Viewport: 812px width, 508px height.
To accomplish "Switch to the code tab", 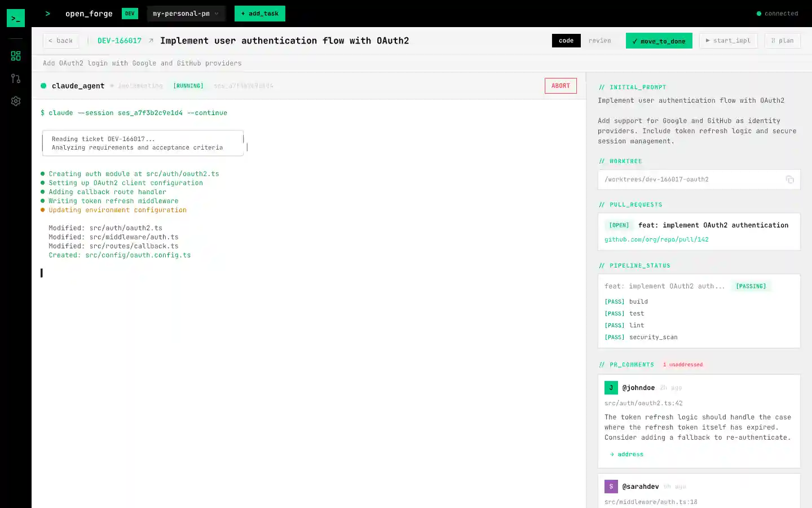I will tap(566, 40).
